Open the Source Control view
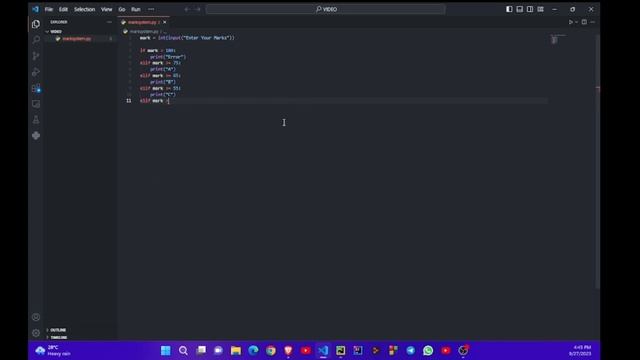 coord(36,56)
